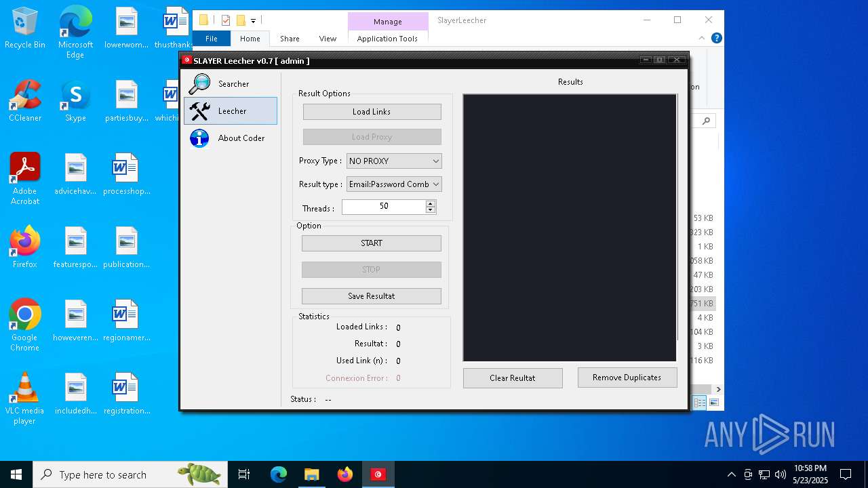Launch Skype desktop shortcut

click(75, 101)
